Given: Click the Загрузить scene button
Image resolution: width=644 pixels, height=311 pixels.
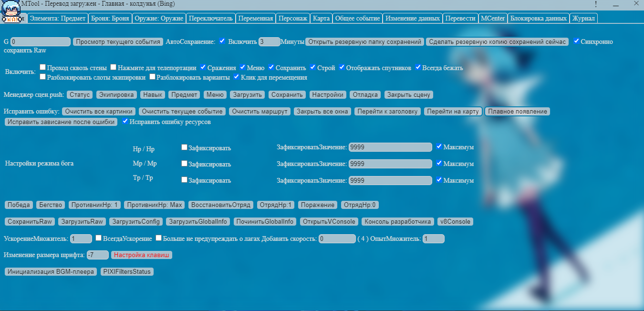Looking at the screenshot, I should click(248, 94).
